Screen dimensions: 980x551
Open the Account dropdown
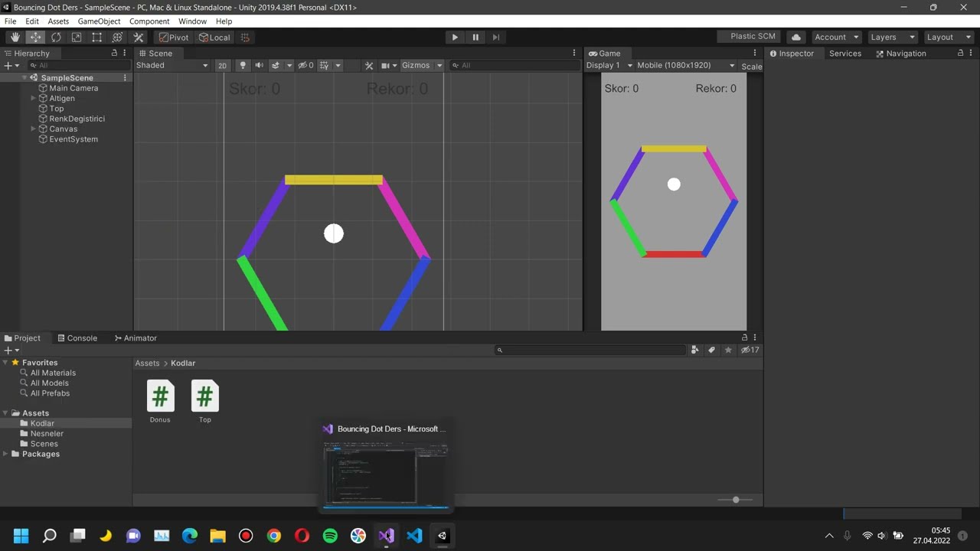click(836, 37)
